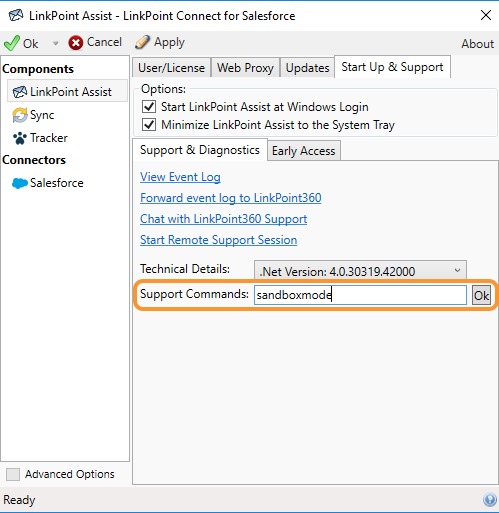Expand the Ok button dropdown arrow
499x513 pixels.
pyautogui.click(x=56, y=43)
